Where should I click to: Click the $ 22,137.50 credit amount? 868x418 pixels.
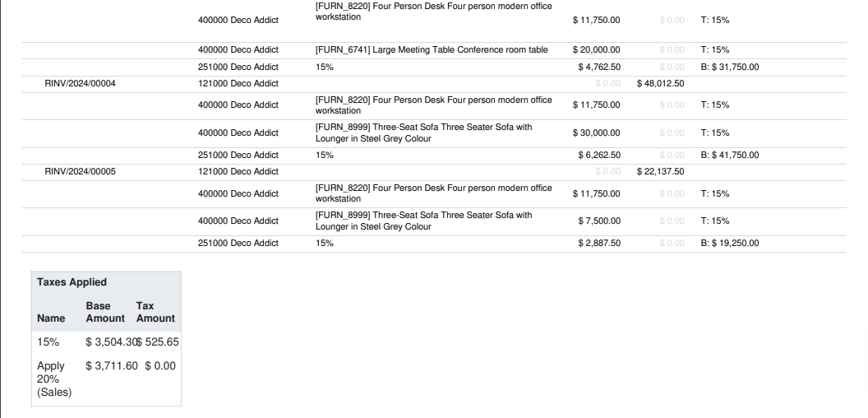[660, 172]
